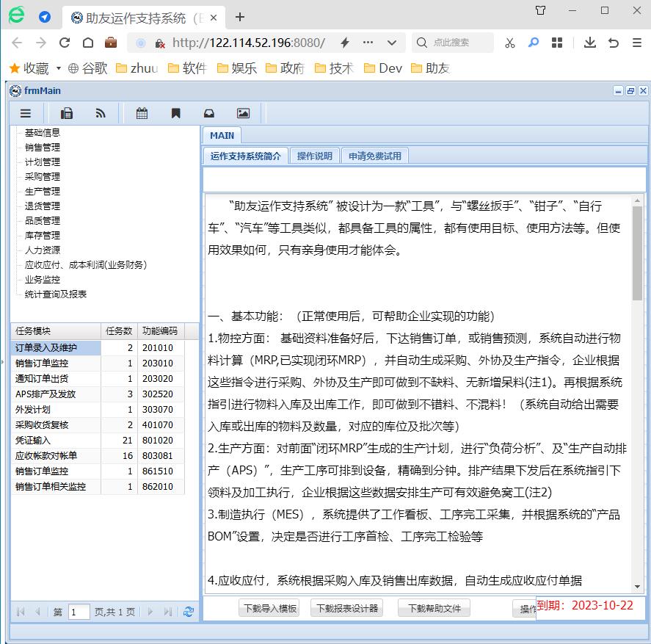This screenshot has width=651, height=644.
Task: Open the 统计查询及报表 tree node
Action: 56,294
